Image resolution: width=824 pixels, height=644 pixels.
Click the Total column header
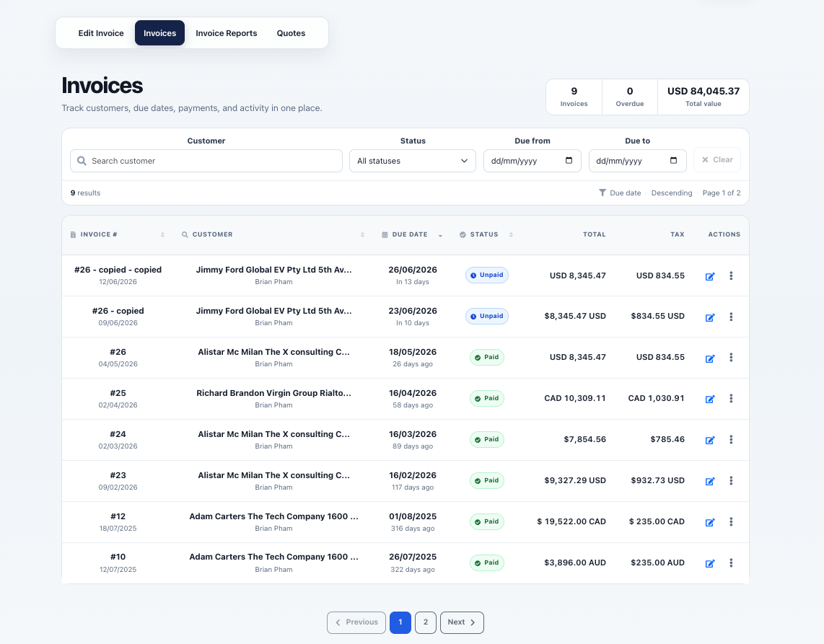(595, 235)
